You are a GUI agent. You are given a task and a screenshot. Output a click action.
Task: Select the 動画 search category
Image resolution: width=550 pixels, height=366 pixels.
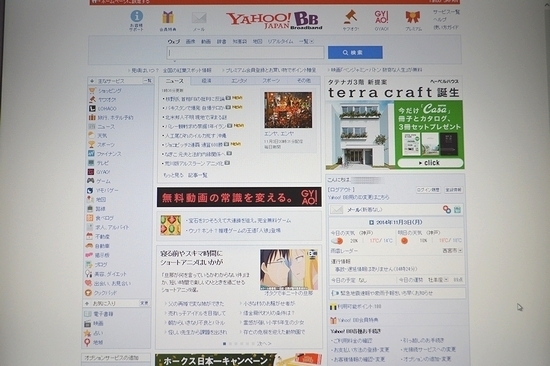[206, 41]
